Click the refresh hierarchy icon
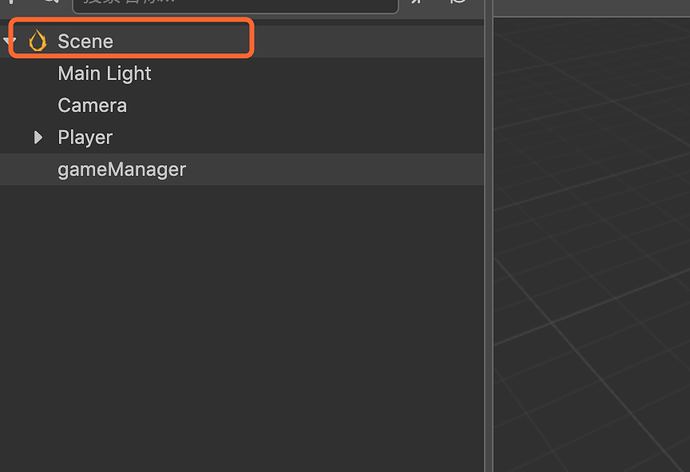 point(458,3)
